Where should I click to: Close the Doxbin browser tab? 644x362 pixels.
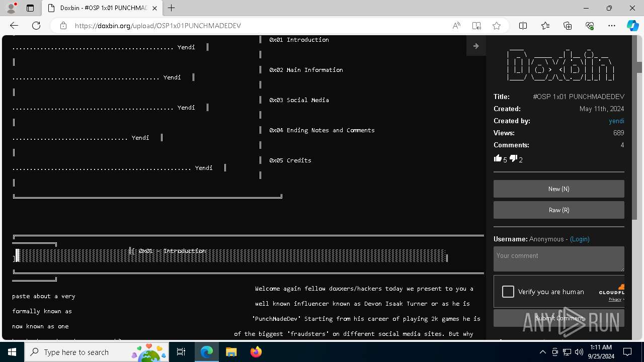[x=155, y=8]
